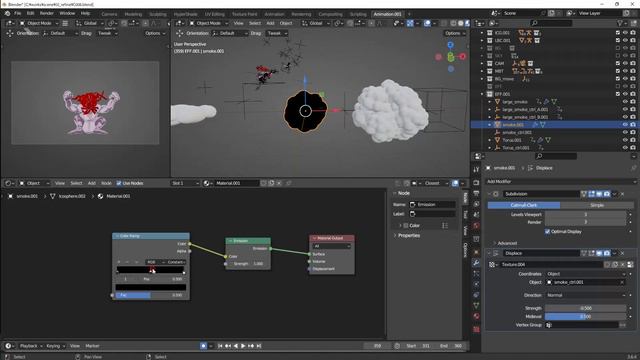The width and height of the screenshot is (640, 360).
Task: Expand the CAM collection
Action: [482, 64]
